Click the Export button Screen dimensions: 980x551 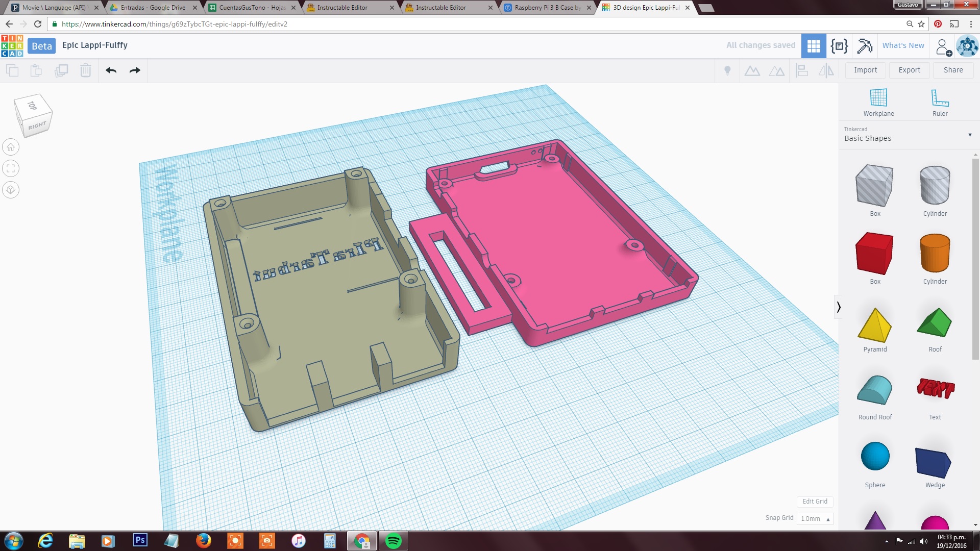[909, 70]
